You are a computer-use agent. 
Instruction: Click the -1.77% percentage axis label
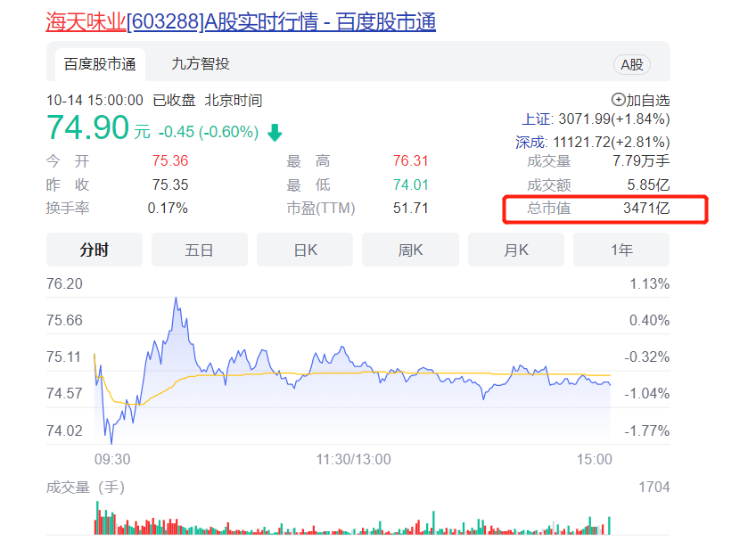pyautogui.click(x=647, y=430)
